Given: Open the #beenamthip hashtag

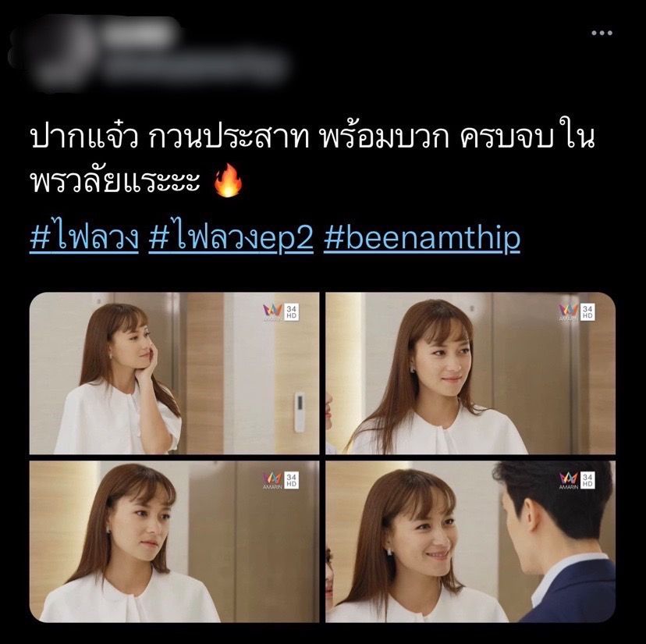Looking at the screenshot, I should tap(422, 238).
